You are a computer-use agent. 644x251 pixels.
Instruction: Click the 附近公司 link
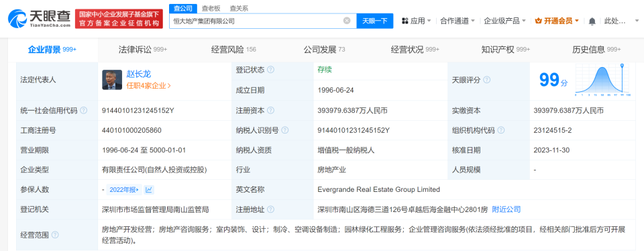(506, 209)
